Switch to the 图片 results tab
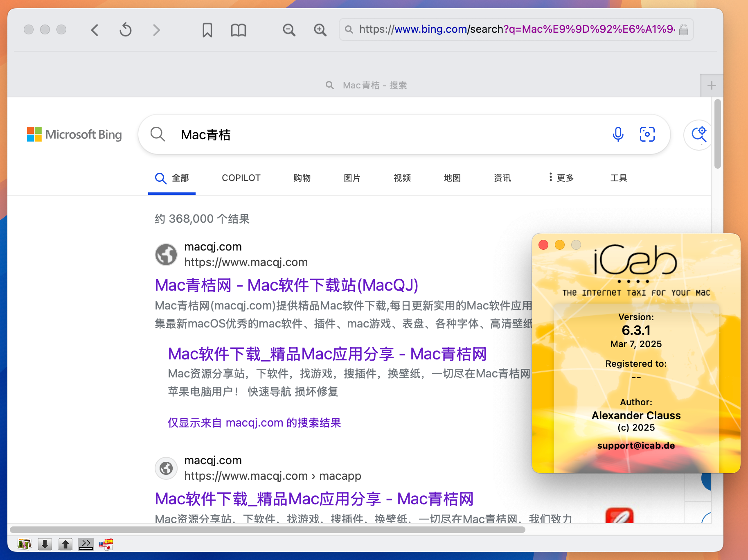Screen dimensions: 748x560 (352, 178)
